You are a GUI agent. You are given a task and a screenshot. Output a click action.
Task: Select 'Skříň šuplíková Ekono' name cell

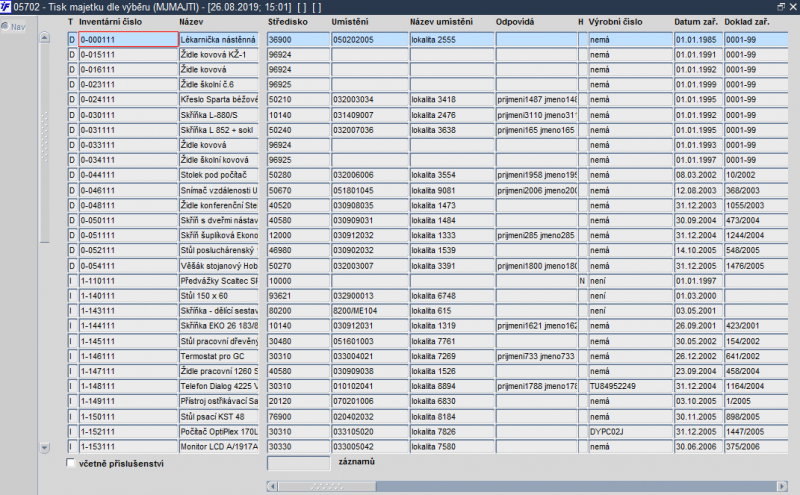(219, 235)
